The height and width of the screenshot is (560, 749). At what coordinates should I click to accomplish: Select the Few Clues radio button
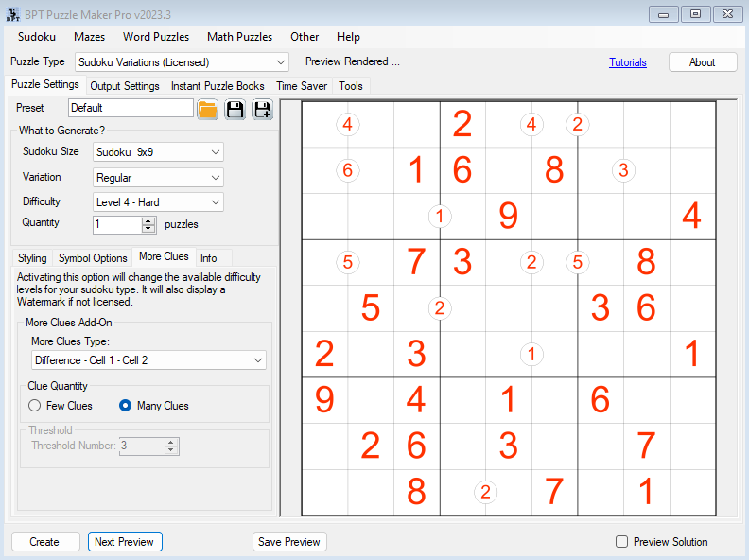tap(35, 406)
